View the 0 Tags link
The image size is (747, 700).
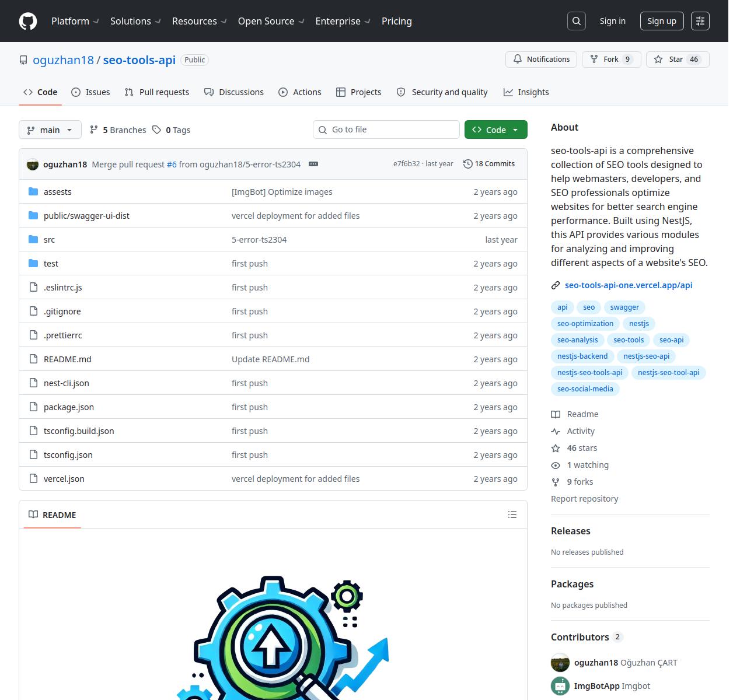(172, 129)
